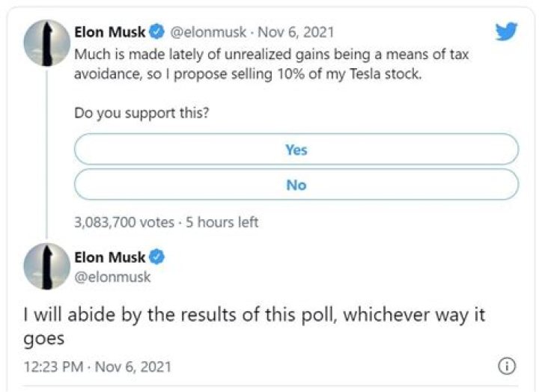Open the profile avatar on the poll tweet
This screenshot has height=392, width=539.
click(x=47, y=45)
